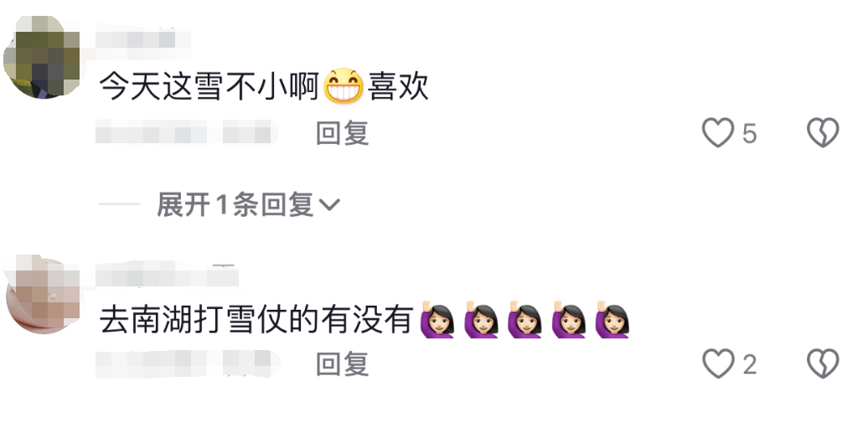Click the first raising-hand woman emoji

coord(437,320)
